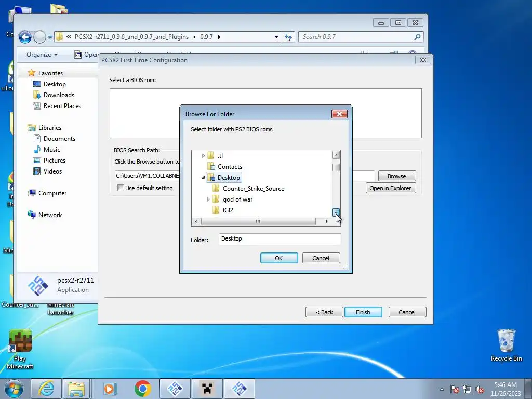The image size is (532, 399).
Task: Open address bar history dropdown
Action: (276, 37)
